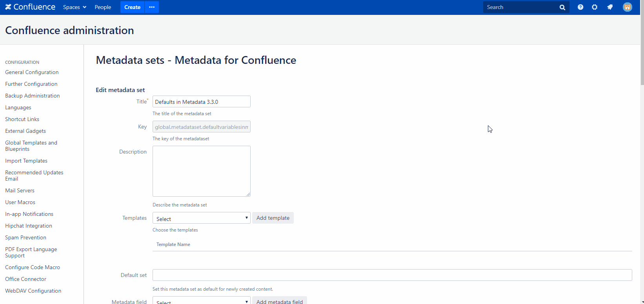Click into the Title text field
Screen dimensions: 644x304
[x=201, y=102]
